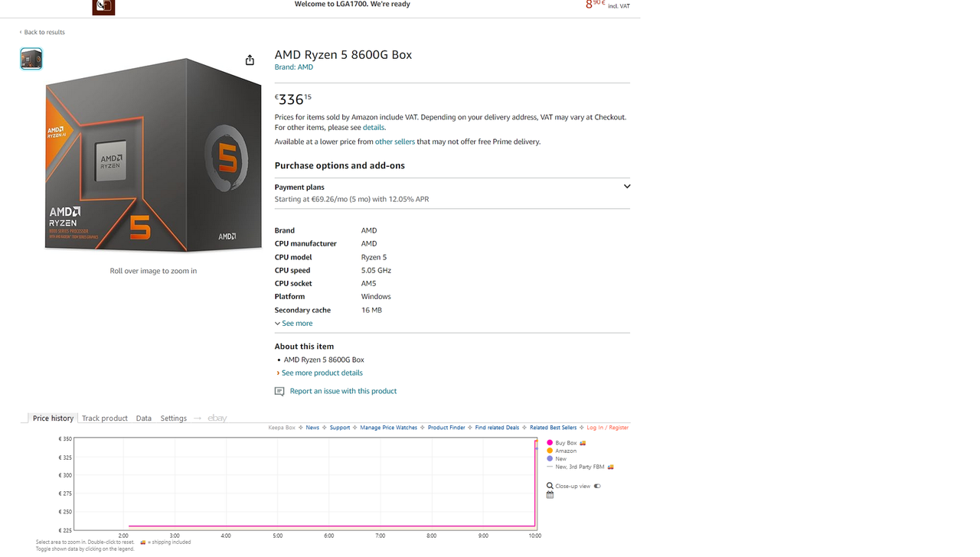Screen dimensions: 980x557
Task: Click the 8.90 € incl. VAT price in banner
Action: coord(608,5)
